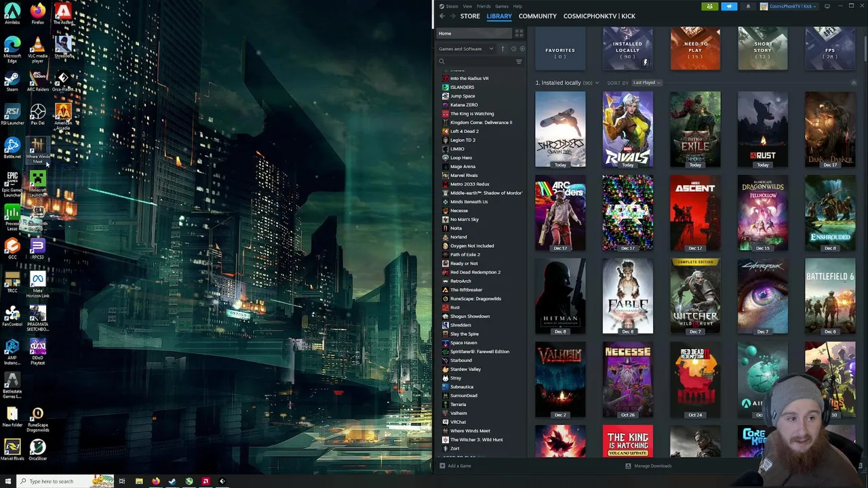Select Red Dead Redemption 2 in list
Screen dimensions: 868x488
[475, 272]
